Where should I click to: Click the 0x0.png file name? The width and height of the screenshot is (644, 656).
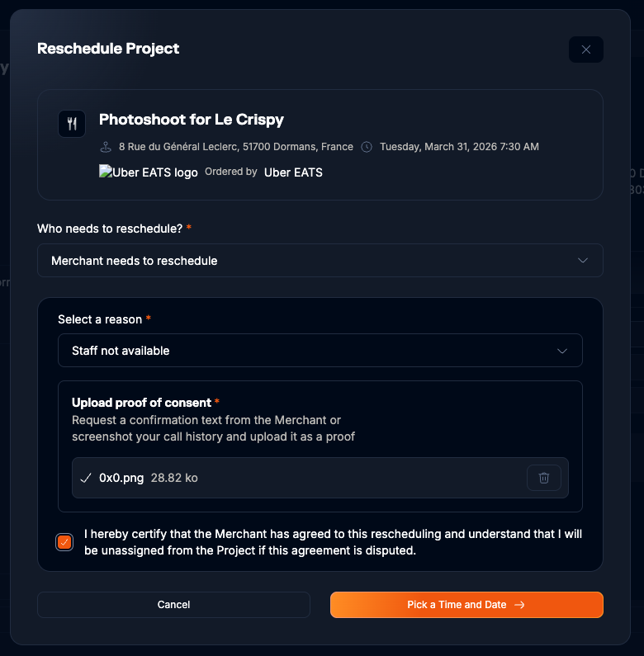(121, 478)
